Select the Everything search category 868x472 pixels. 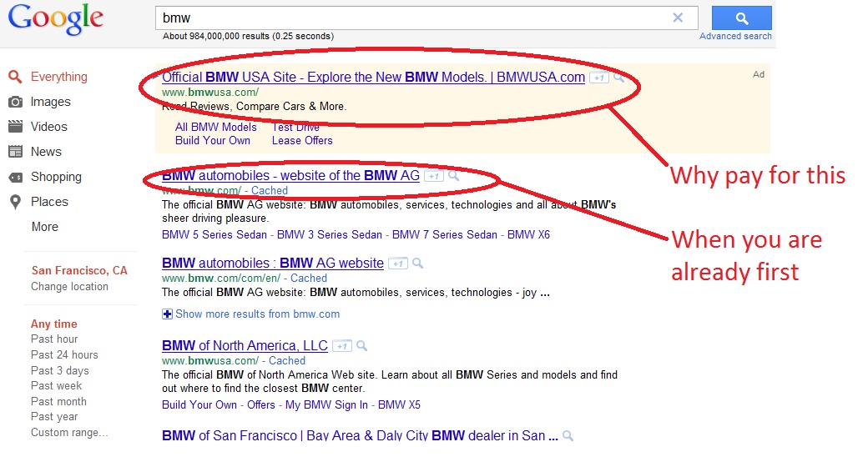(58, 77)
